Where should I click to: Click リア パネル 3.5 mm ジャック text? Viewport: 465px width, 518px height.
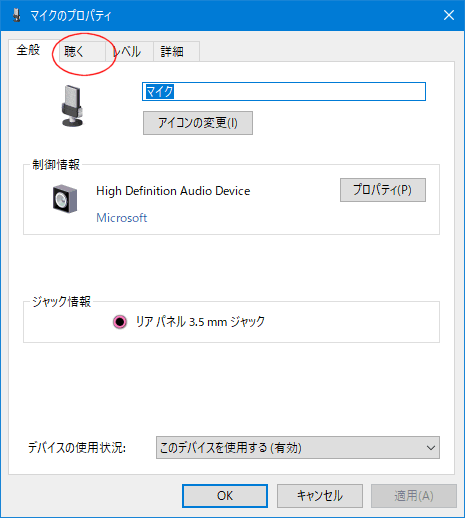point(200,322)
